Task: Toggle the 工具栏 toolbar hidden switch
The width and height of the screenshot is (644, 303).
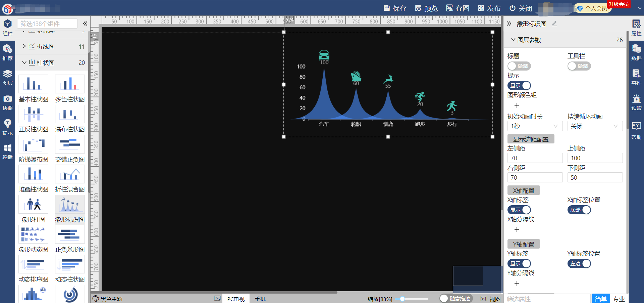Action: pos(579,66)
